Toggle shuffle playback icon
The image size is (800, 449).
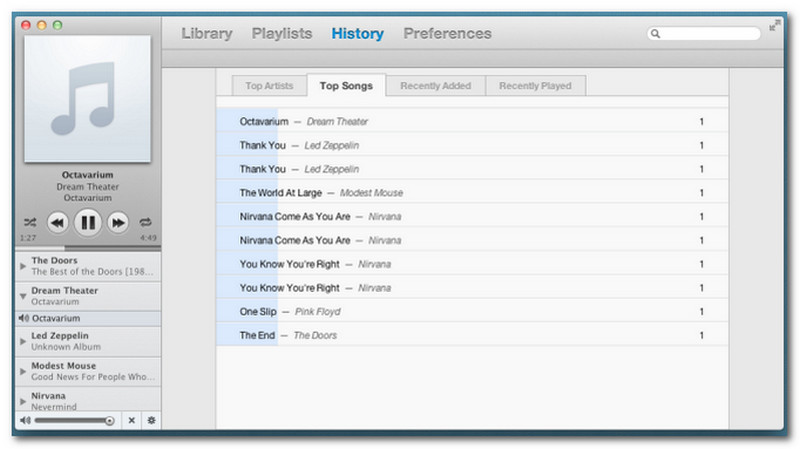(x=30, y=222)
